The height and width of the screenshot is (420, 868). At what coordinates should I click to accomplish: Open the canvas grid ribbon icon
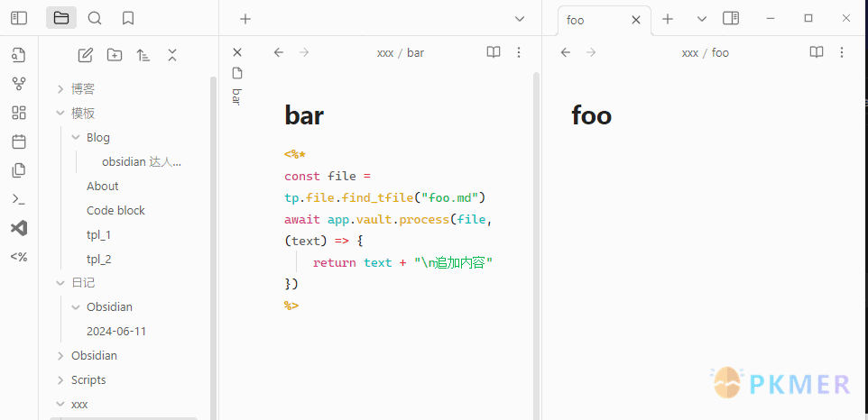[19, 113]
